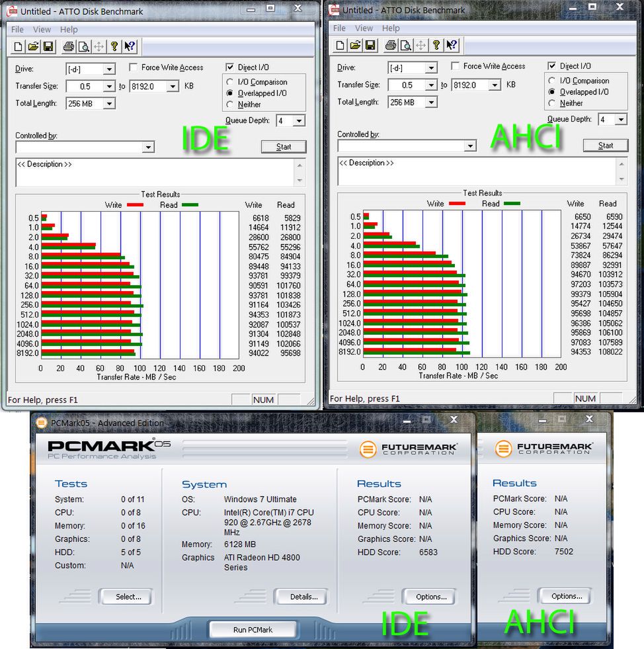Select Neither radio in IDE window
The image size is (644, 649).
[x=230, y=105]
